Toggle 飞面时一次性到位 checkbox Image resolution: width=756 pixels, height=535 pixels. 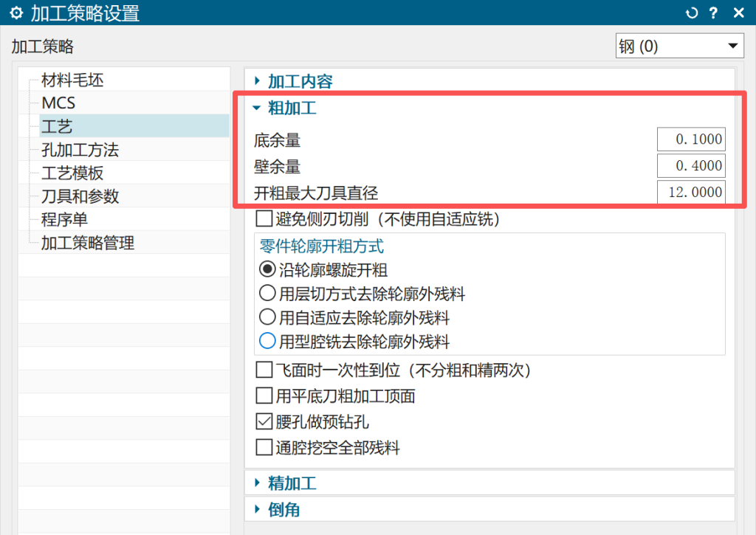coord(264,370)
